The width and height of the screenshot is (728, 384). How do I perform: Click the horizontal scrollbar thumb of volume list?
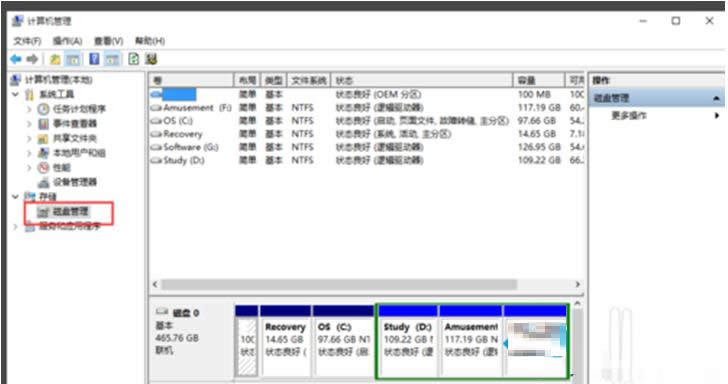[x=339, y=284]
